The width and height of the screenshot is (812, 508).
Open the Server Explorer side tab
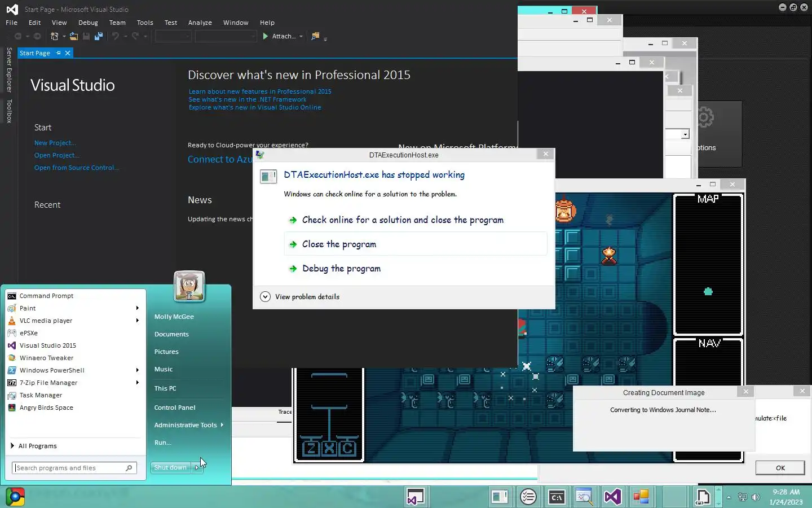9,70
